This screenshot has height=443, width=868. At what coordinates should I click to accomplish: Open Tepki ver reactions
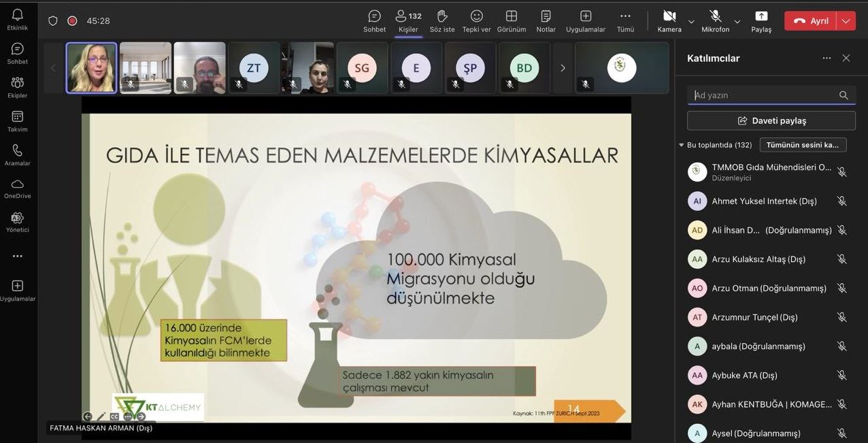476,20
